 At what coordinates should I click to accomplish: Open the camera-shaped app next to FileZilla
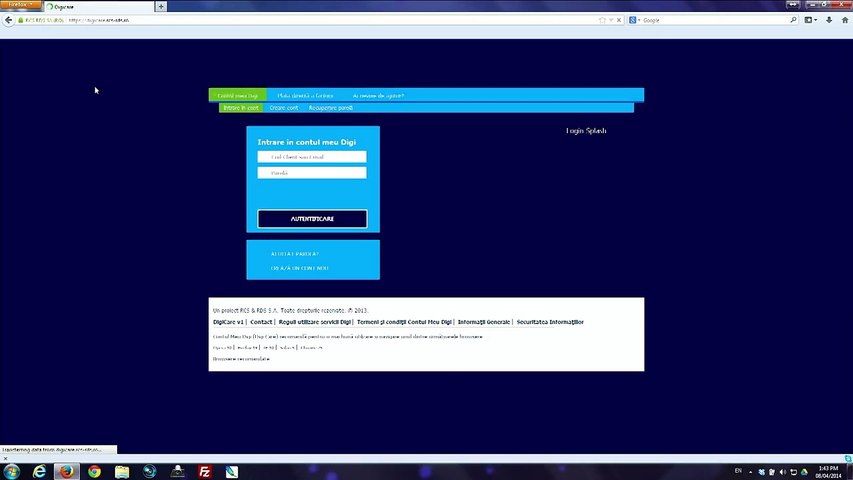pos(177,471)
